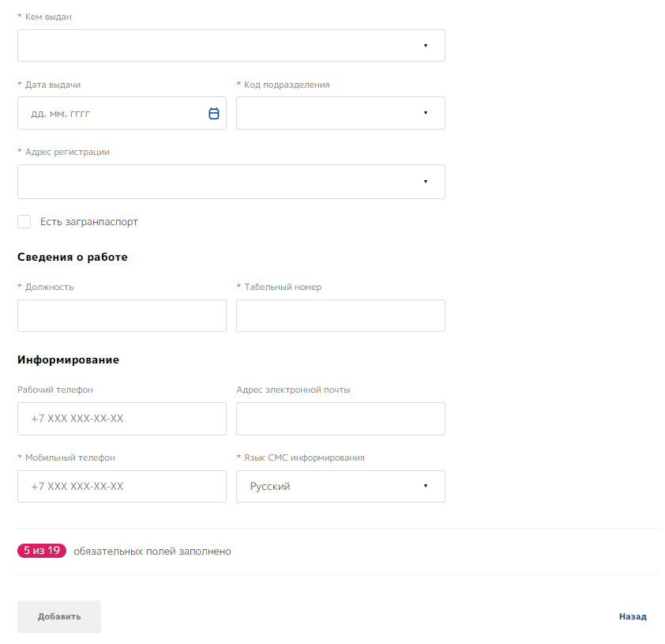The image size is (665, 644).
Task: Click the Информирование section heading
Action: (68, 360)
